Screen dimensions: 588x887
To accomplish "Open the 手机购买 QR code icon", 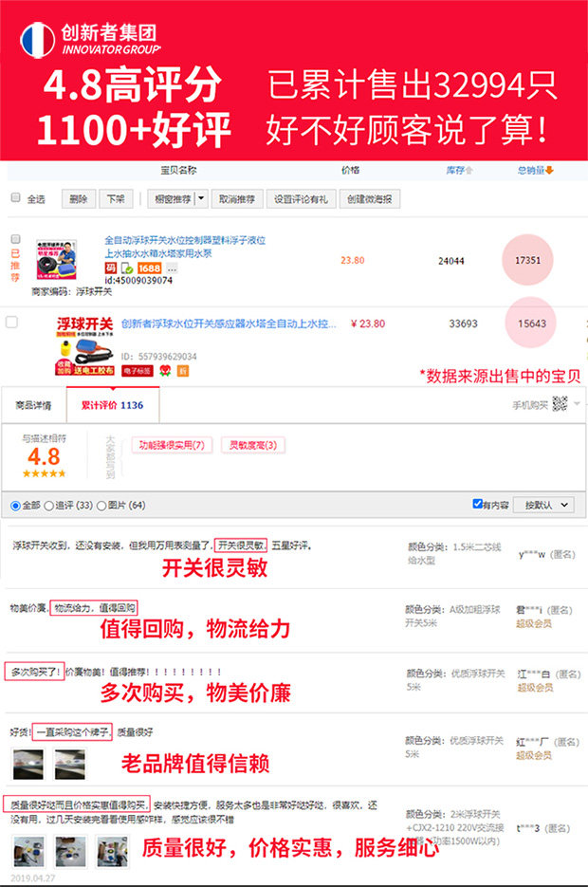I will pos(560,403).
